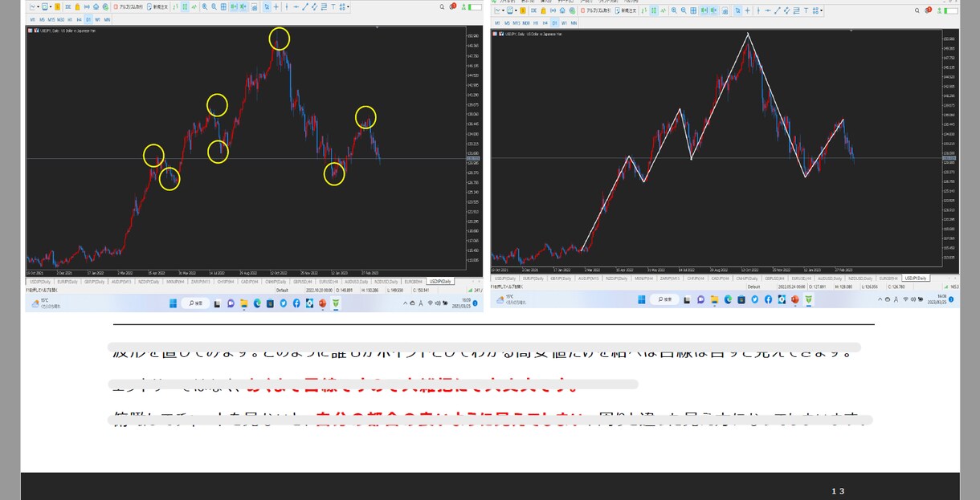Choose the trendline tool in left window
The width and height of the screenshot is (980, 500).
tap(305, 7)
